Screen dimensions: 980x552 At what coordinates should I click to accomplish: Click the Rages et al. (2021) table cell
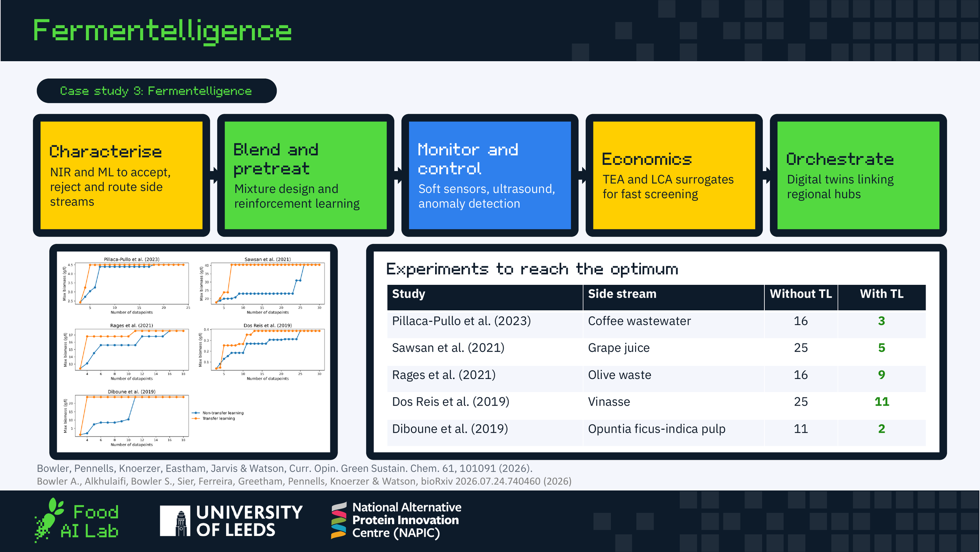pos(485,379)
